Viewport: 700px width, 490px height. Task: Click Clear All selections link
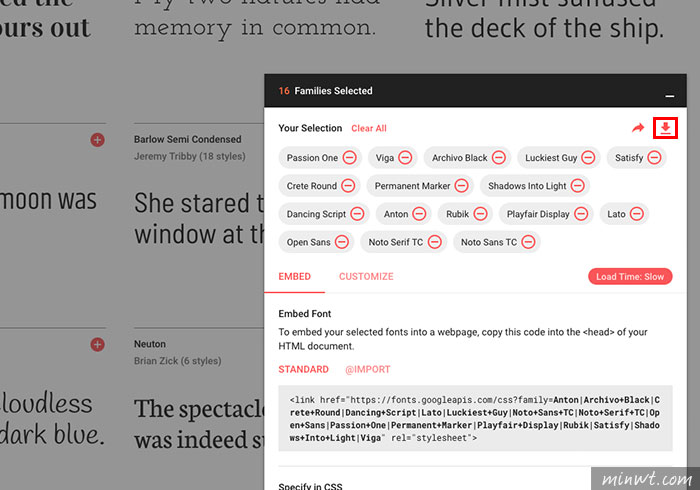click(369, 129)
